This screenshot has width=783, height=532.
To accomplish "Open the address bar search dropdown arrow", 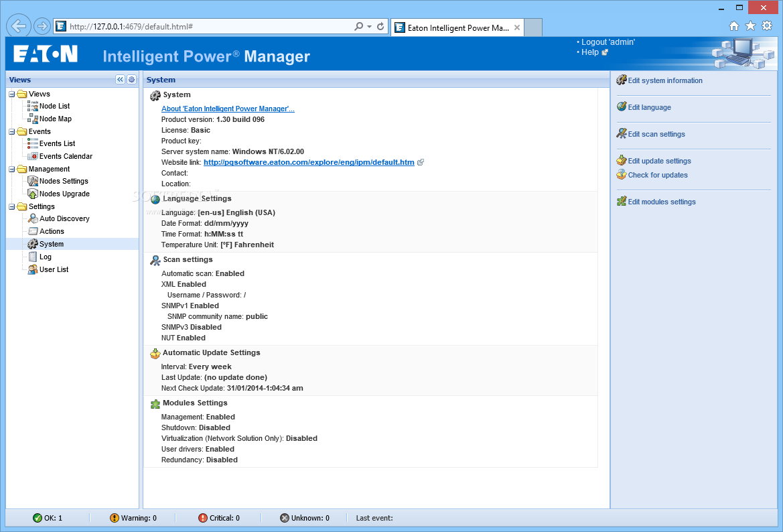I will click(370, 27).
